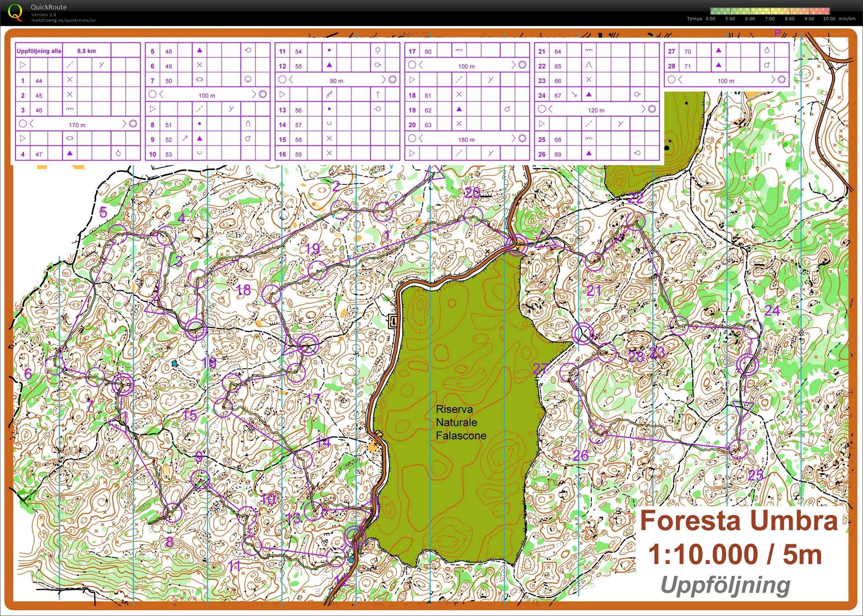Select the 4:00 tempo scale value
Screen dimensions: 863x616
[x=710, y=19]
